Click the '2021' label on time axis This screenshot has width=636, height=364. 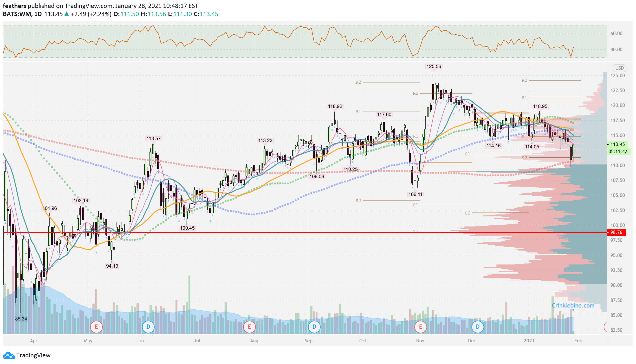coord(529,341)
